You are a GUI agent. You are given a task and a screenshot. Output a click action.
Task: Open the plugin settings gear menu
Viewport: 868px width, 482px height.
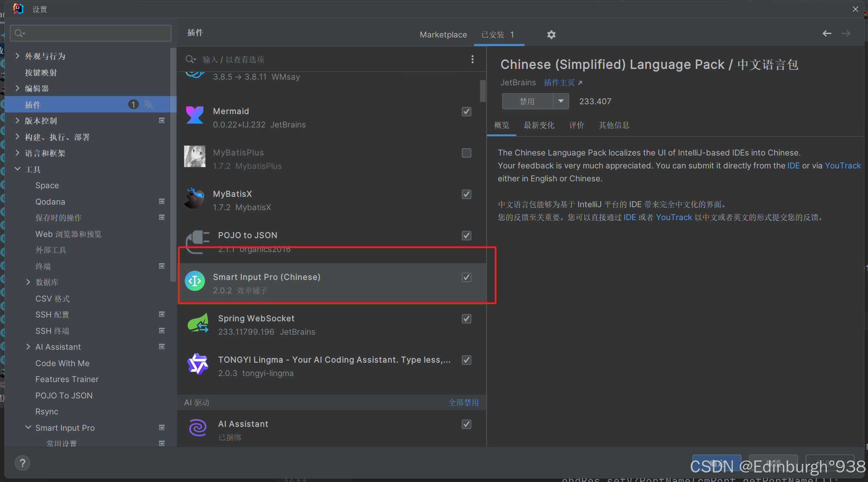[x=551, y=34]
